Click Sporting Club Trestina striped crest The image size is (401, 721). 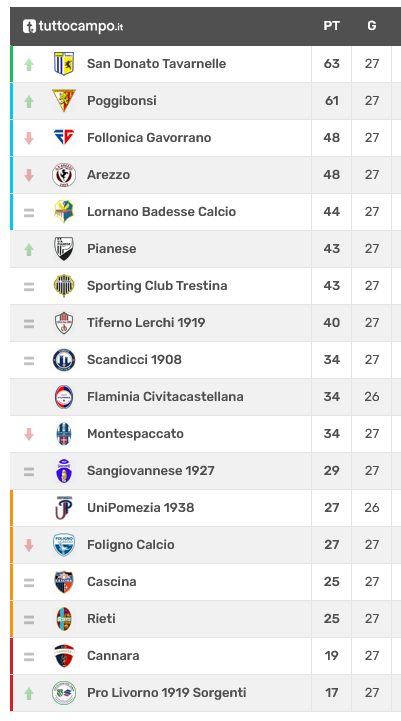point(64,286)
